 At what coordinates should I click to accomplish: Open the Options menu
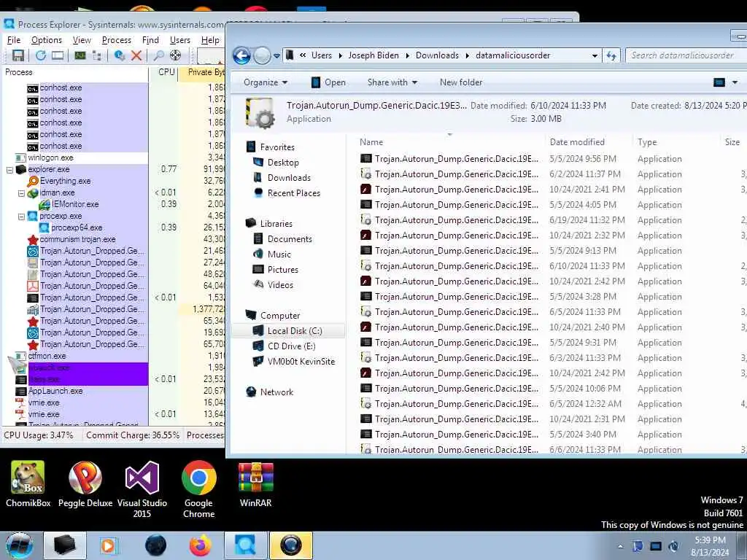(47, 40)
